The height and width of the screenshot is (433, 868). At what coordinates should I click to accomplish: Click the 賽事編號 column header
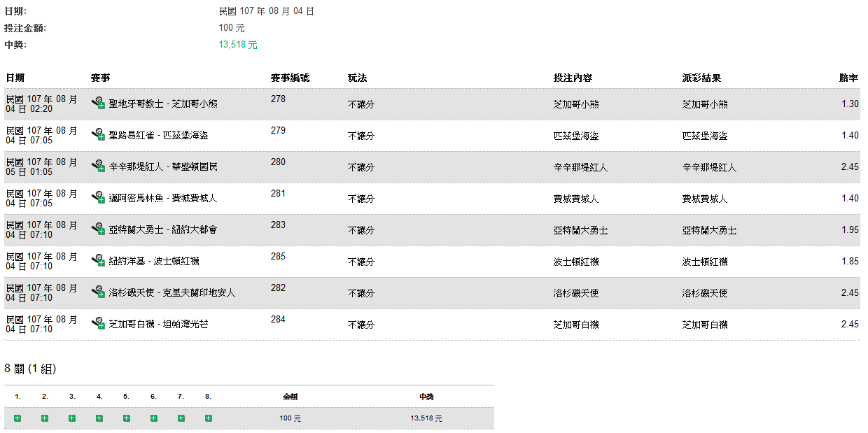[290, 78]
